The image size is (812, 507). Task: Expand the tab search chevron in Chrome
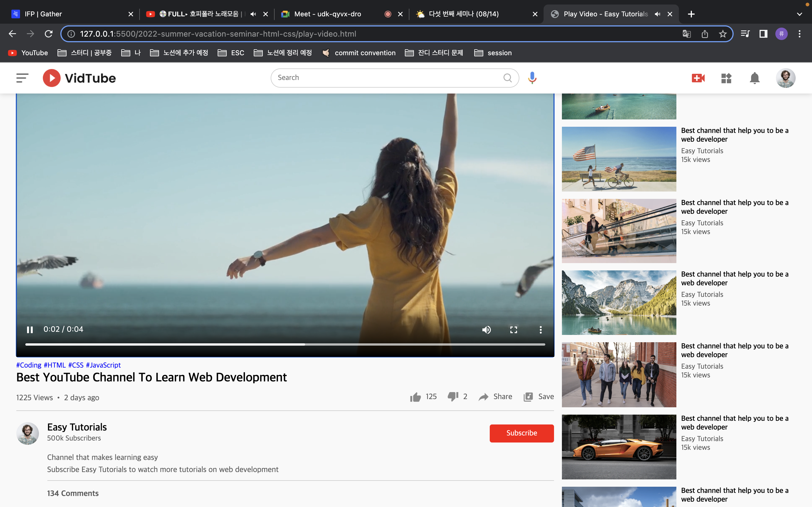(x=799, y=14)
